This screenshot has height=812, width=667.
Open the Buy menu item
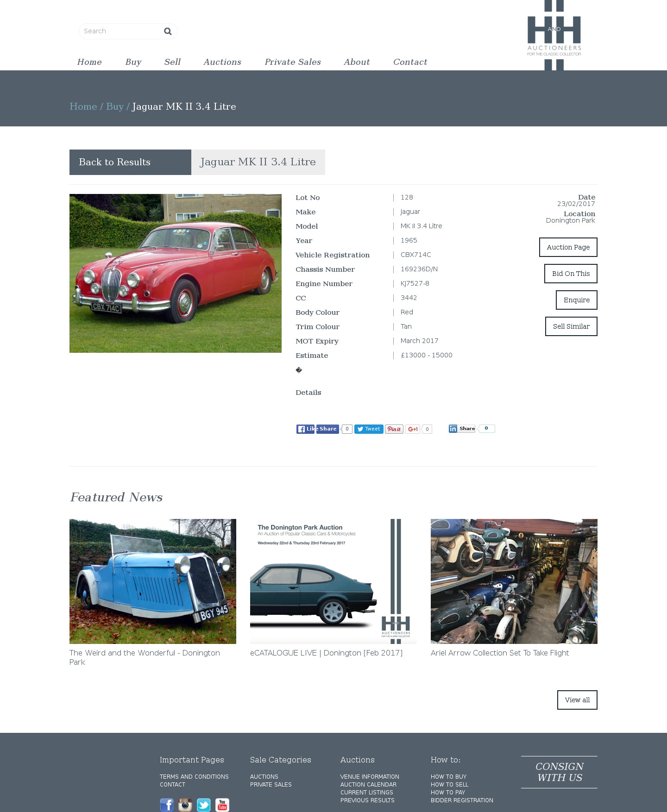133,62
